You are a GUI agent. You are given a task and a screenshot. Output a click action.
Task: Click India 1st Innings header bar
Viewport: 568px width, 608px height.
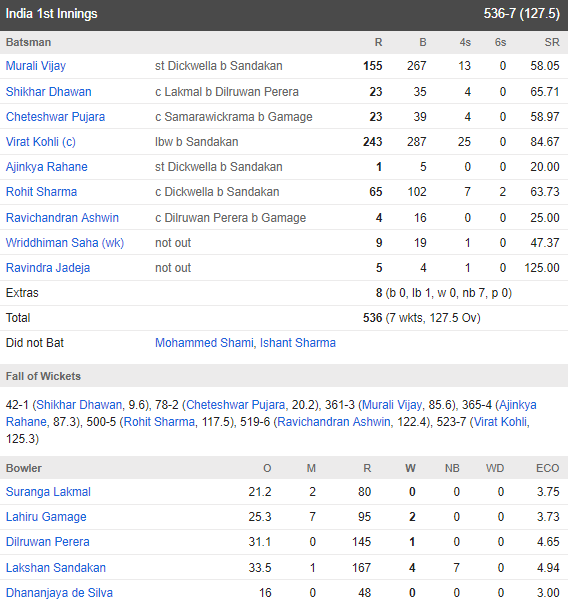(284, 14)
